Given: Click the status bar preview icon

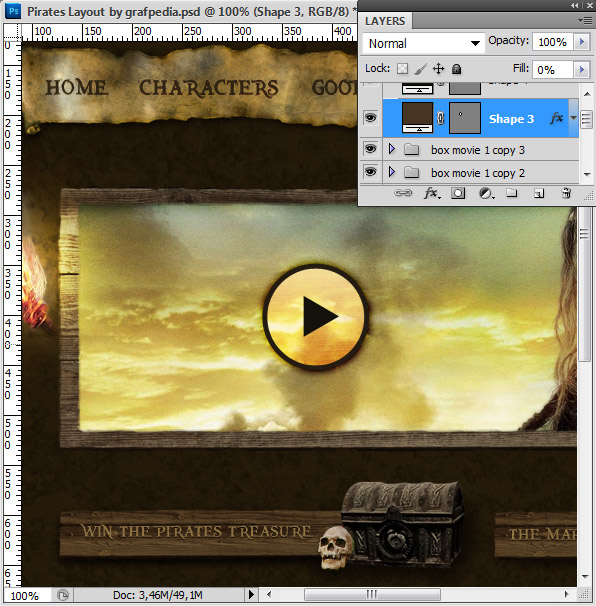Looking at the screenshot, I should pyautogui.click(x=63, y=595).
